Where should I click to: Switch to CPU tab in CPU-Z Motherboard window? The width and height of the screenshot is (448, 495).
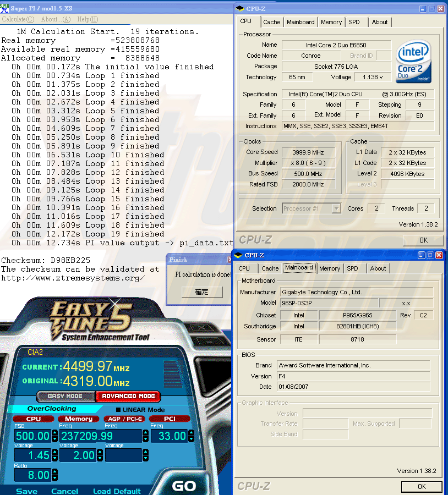point(244,268)
